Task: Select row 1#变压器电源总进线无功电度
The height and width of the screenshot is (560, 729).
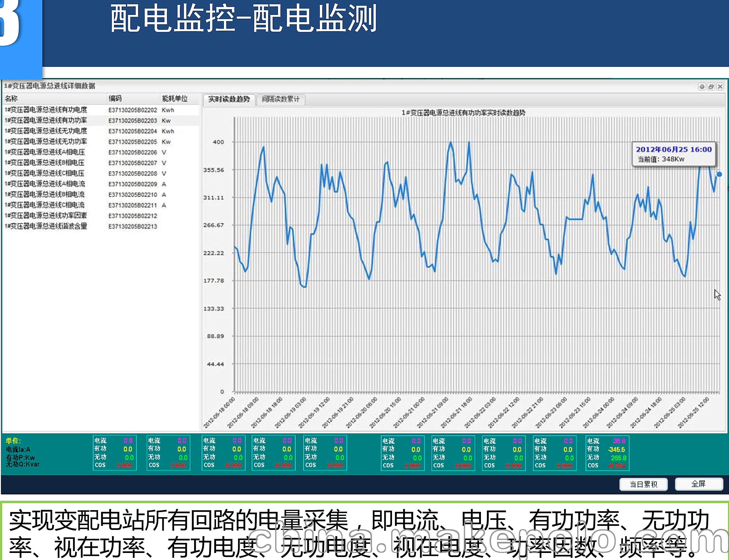Action: [x=101, y=131]
